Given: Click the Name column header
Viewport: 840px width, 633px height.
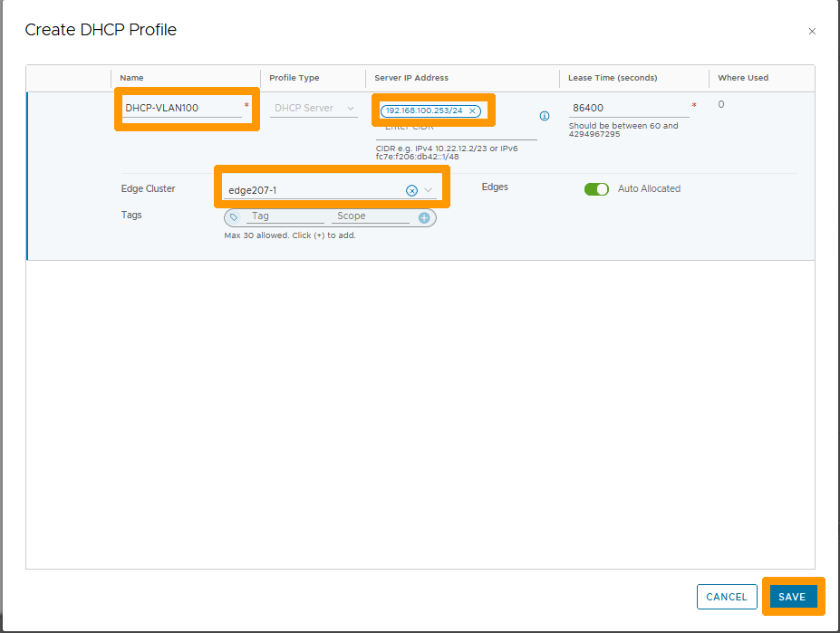Looking at the screenshot, I should (132, 78).
